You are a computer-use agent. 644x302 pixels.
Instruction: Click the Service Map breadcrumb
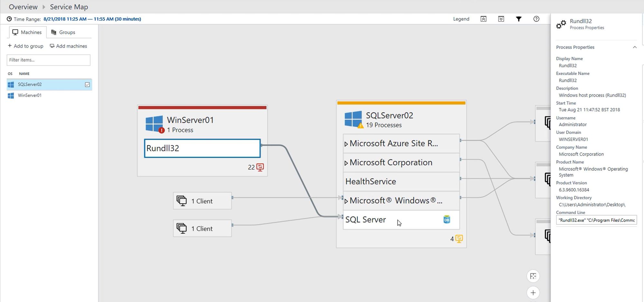tap(69, 7)
